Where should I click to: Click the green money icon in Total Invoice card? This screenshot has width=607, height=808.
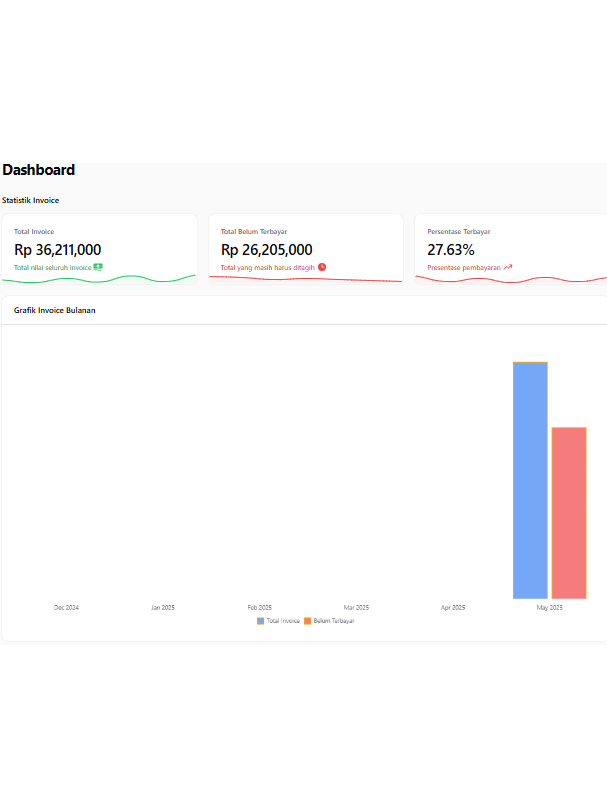click(x=98, y=267)
